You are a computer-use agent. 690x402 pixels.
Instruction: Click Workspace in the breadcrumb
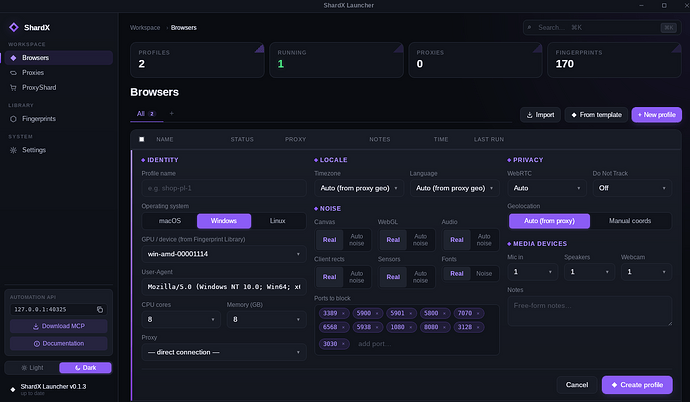(145, 27)
